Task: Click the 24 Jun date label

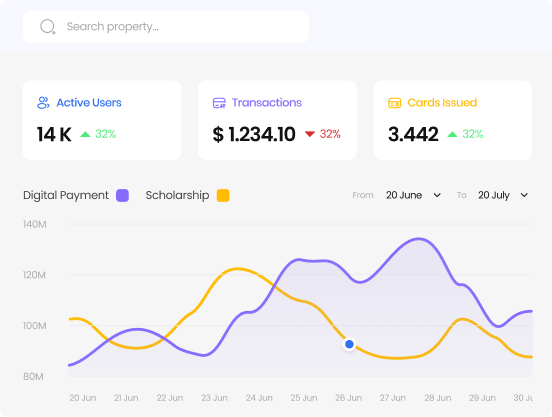Action: click(259, 398)
